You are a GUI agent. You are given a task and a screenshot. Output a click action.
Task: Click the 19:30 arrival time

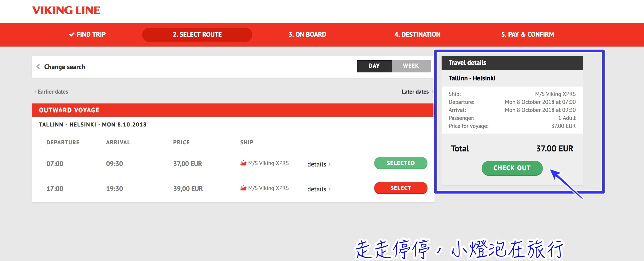114,189
